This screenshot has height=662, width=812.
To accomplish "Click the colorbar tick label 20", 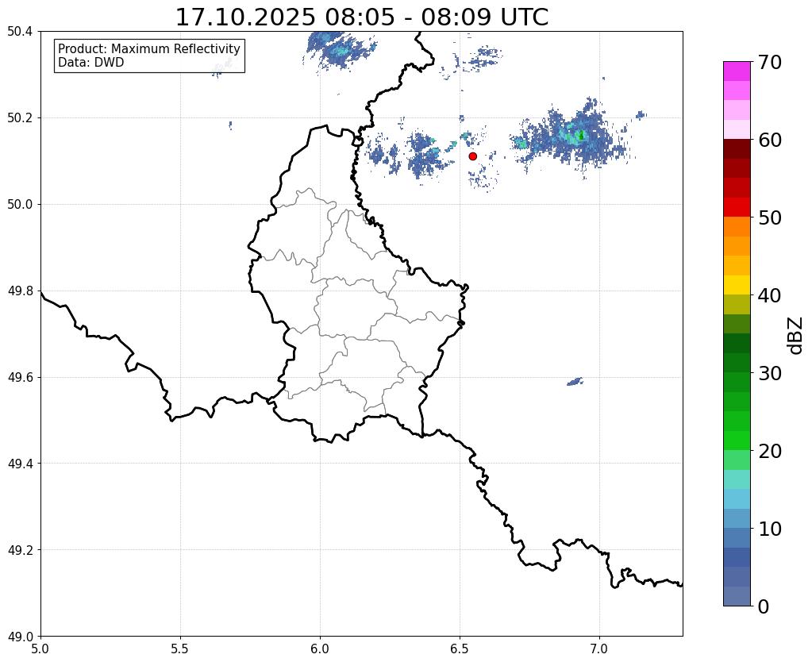I will pos(770,451).
